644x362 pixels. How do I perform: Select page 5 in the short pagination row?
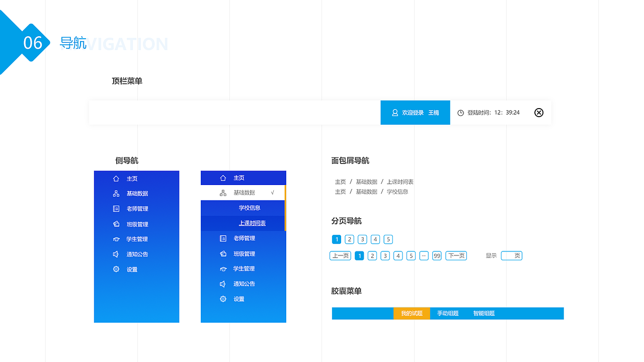pyautogui.click(x=388, y=239)
